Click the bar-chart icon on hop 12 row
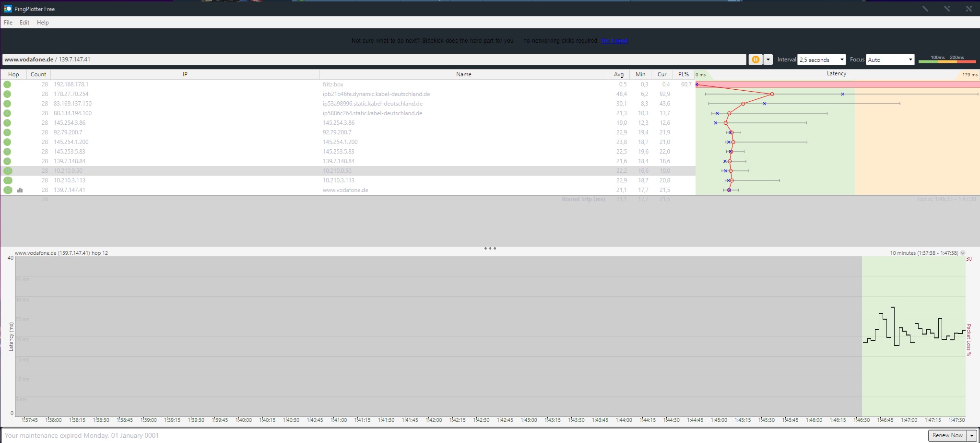The height and width of the screenshot is (443, 980). pyautogui.click(x=20, y=190)
